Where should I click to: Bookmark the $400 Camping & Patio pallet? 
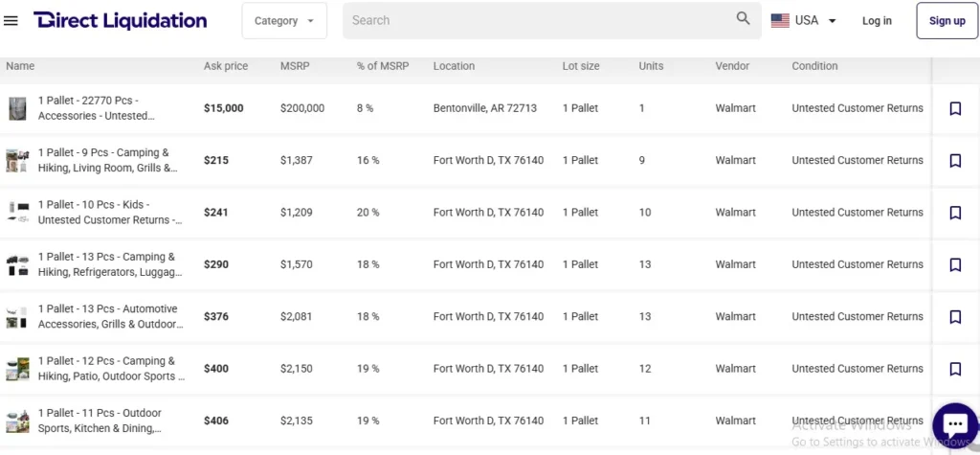954,369
